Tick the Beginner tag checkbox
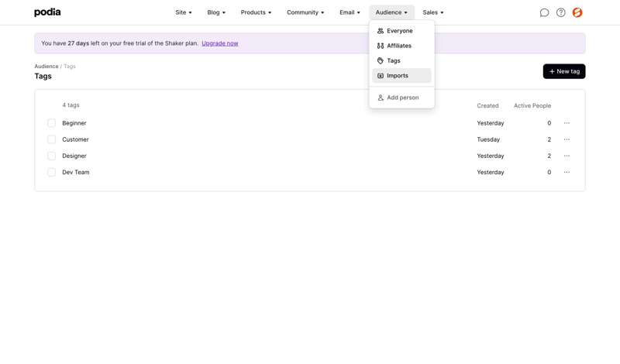 (x=51, y=123)
